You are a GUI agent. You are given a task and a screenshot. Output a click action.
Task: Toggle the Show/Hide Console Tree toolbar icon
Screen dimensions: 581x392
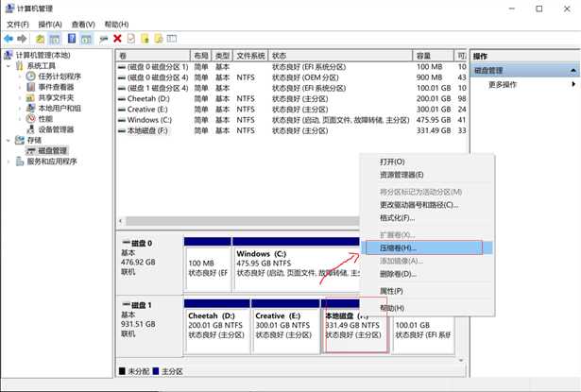(x=55, y=39)
